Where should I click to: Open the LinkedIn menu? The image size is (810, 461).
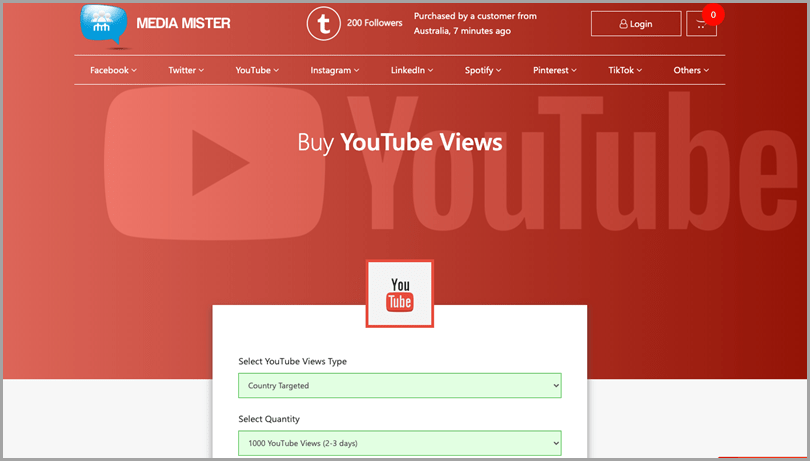(412, 70)
